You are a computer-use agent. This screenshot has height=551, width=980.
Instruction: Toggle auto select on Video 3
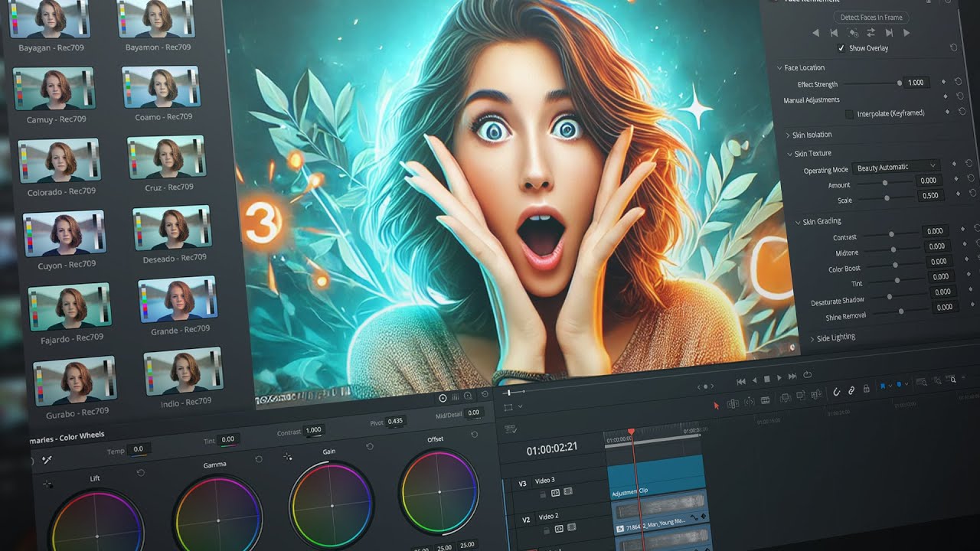(x=555, y=493)
